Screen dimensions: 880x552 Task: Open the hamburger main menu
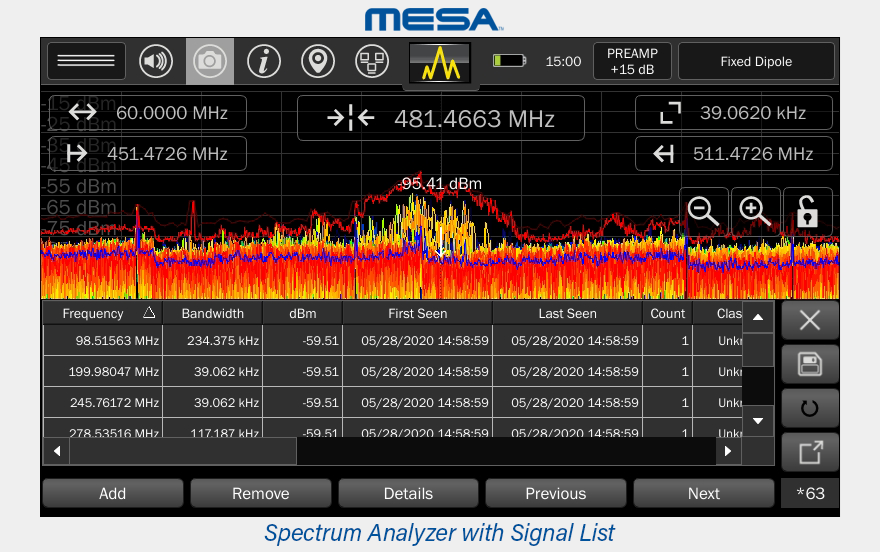[x=86, y=61]
